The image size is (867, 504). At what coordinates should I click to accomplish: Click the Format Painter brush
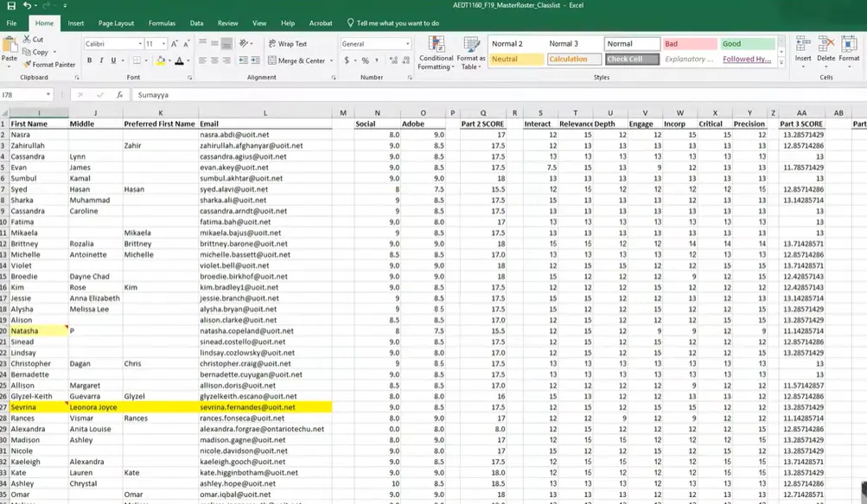point(28,65)
